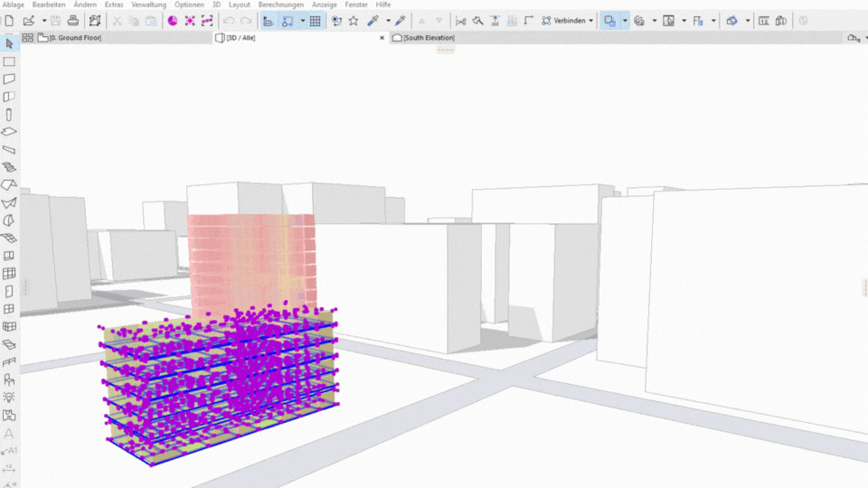Select the Arrow tool in toolbox
Image resolution: width=868 pixels, height=488 pixels.
point(9,43)
